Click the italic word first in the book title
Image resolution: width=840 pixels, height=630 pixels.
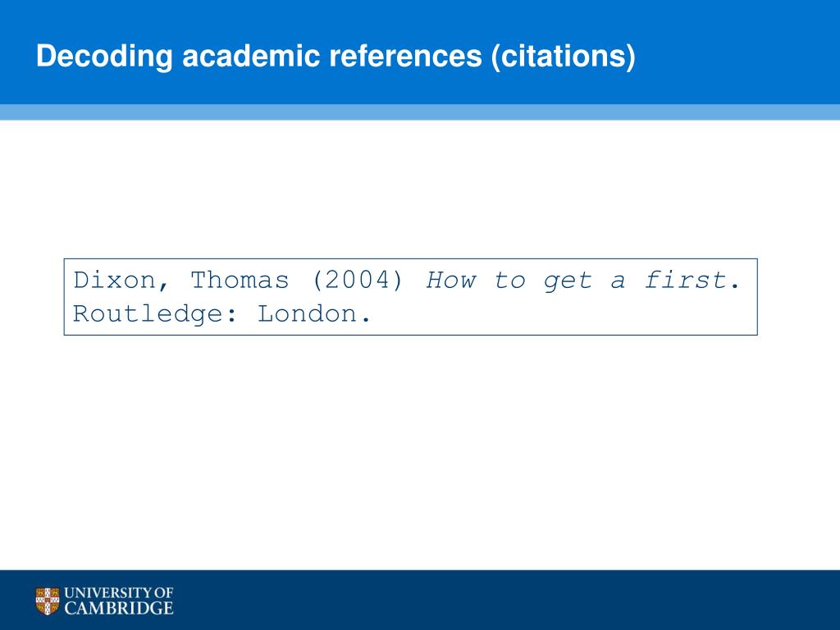pyautogui.click(x=686, y=281)
